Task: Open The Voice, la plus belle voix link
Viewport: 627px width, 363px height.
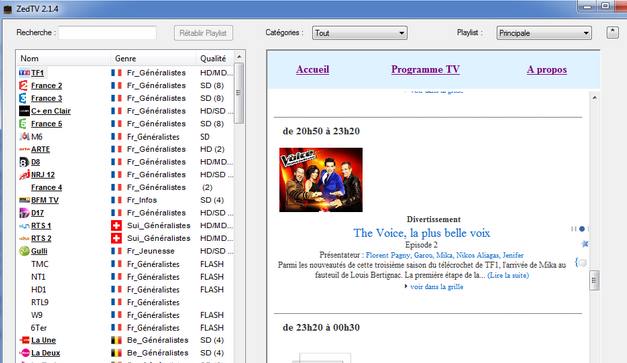Action: pos(421,233)
